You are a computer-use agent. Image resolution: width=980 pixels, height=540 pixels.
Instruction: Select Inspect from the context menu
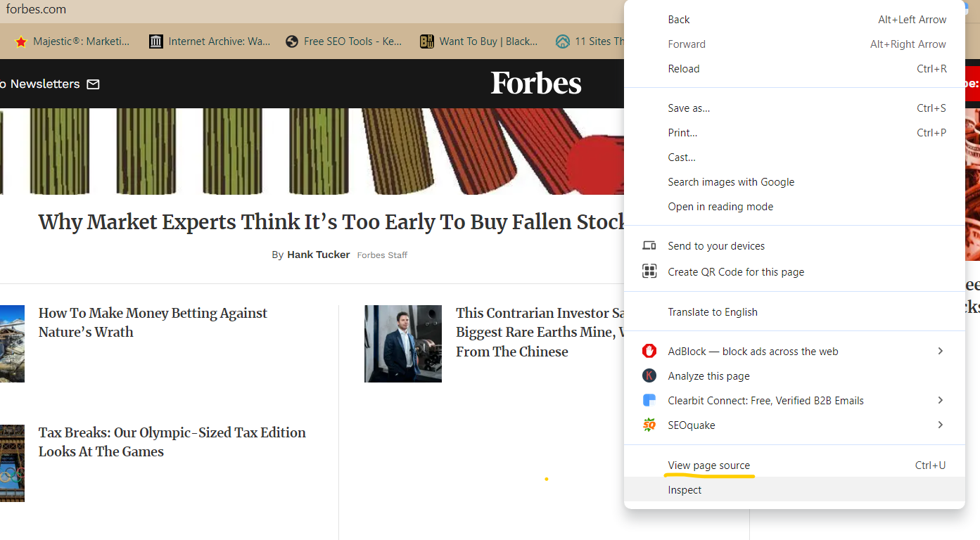pyautogui.click(x=794, y=490)
